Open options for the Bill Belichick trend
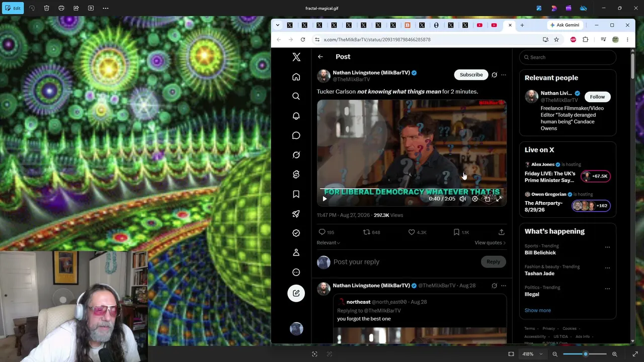This screenshot has width=644, height=362. click(x=607, y=247)
